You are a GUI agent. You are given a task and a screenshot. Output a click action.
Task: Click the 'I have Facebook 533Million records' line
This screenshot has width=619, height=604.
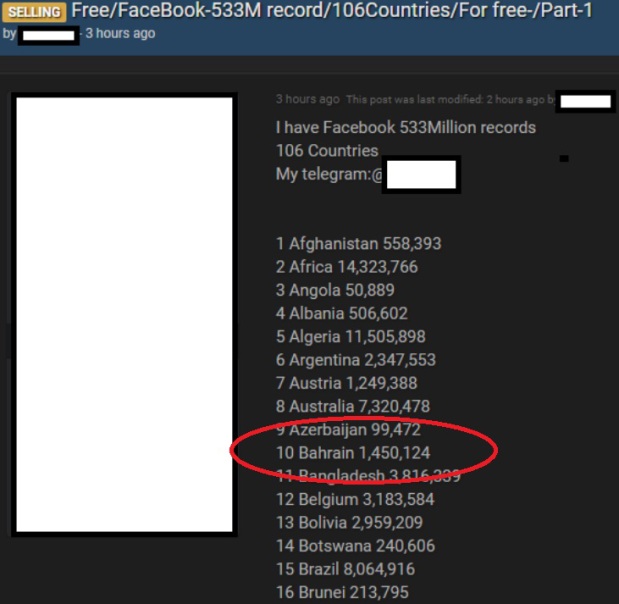point(406,128)
